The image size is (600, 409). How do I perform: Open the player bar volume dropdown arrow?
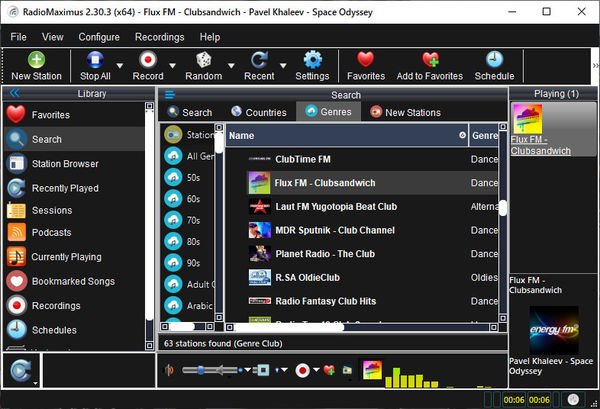[247, 370]
